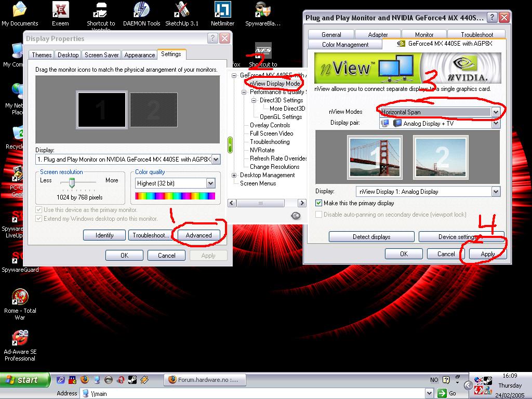Collapse the GeForce4 MX 440SE tree node
532x399 pixels.
click(x=234, y=75)
